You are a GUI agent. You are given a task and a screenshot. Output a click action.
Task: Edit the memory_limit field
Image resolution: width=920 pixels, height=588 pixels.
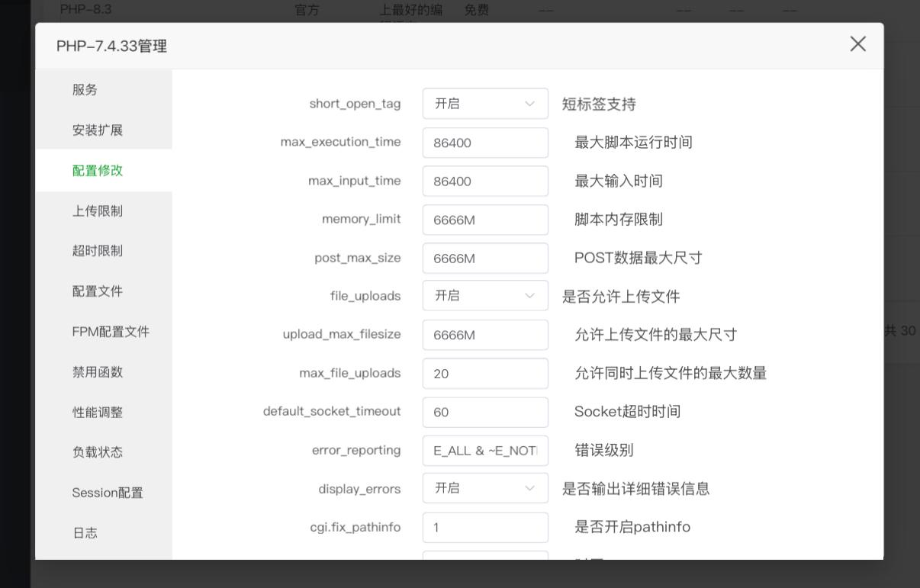(485, 220)
